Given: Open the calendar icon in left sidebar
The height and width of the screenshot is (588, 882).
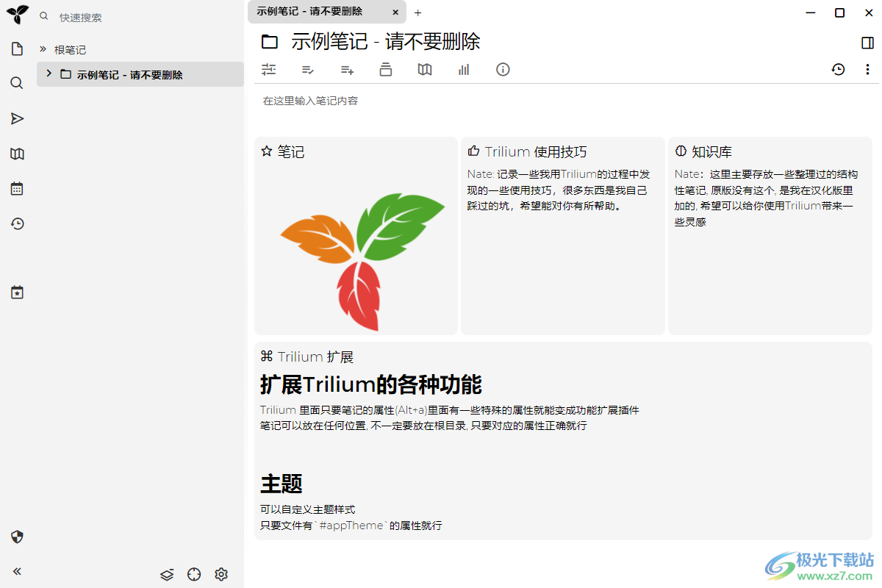Looking at the screenshot, I should 17,188.
